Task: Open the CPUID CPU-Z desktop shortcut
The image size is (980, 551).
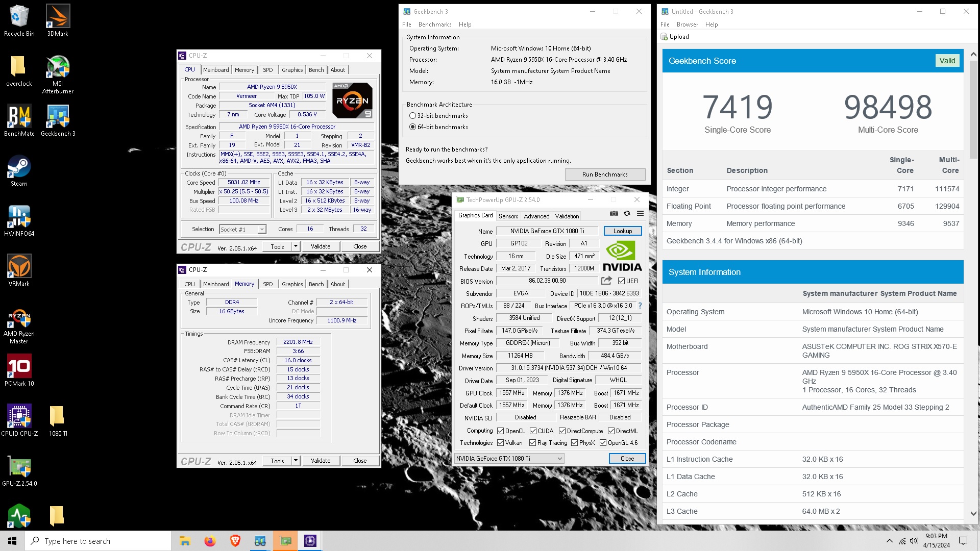Action: tap(19, 420)
